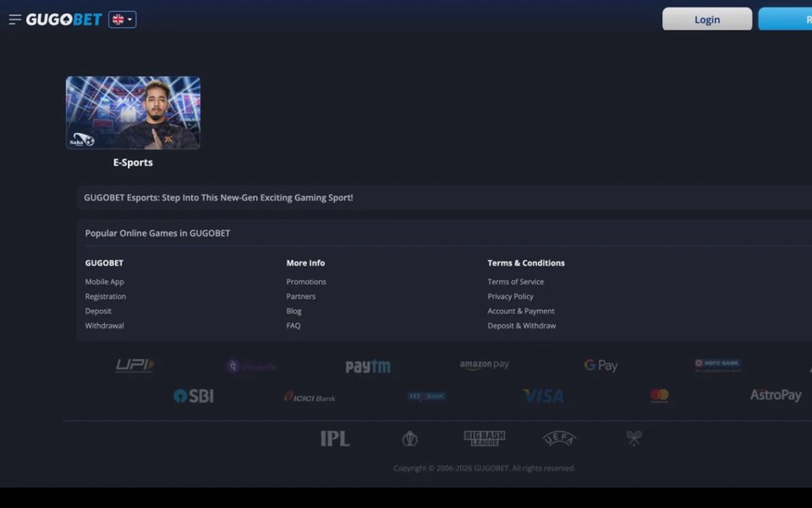Click the cricket trophy logo

tap(409, 439)
